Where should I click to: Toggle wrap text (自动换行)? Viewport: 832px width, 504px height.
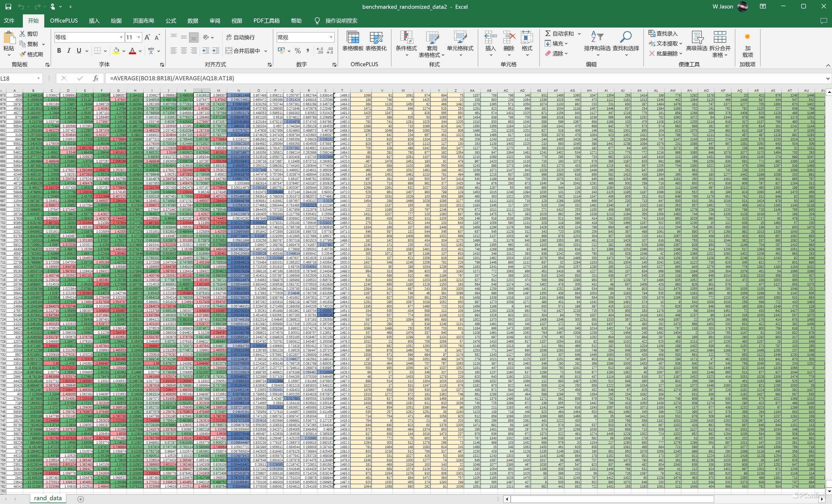[x=240, y=37]
